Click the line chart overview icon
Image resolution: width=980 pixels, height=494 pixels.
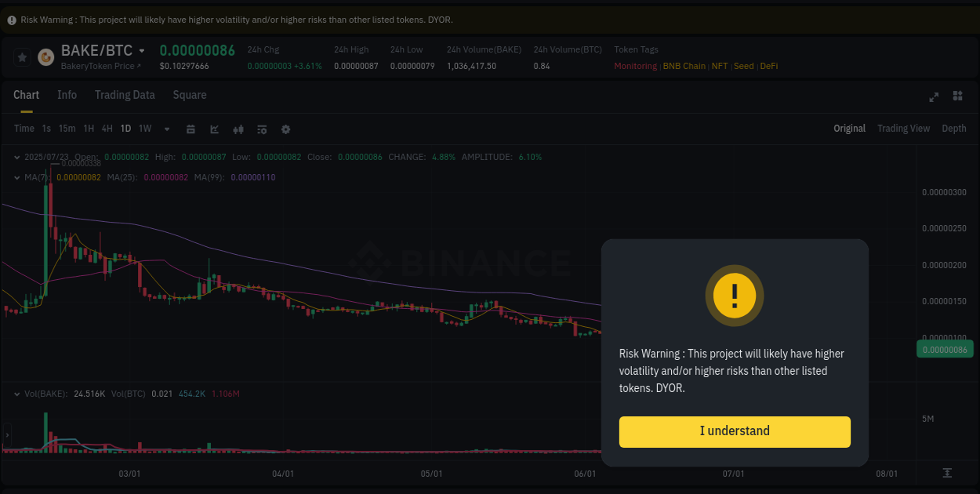point(214,129)
